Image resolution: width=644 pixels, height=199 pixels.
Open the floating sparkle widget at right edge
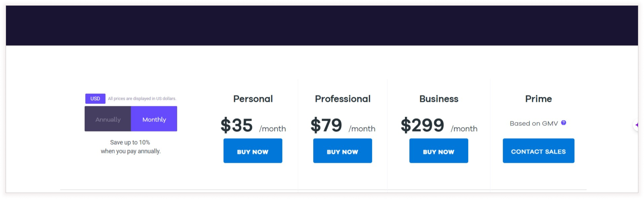(x=636, y=125)
